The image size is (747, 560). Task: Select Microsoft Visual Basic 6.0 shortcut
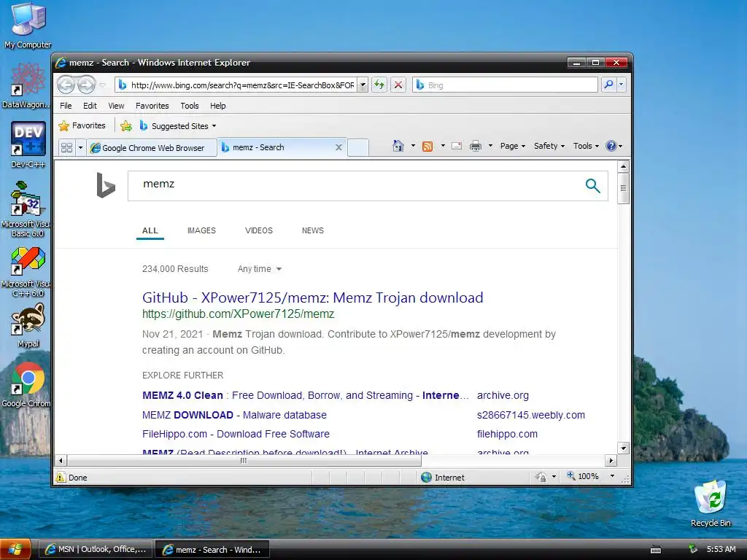27,209
